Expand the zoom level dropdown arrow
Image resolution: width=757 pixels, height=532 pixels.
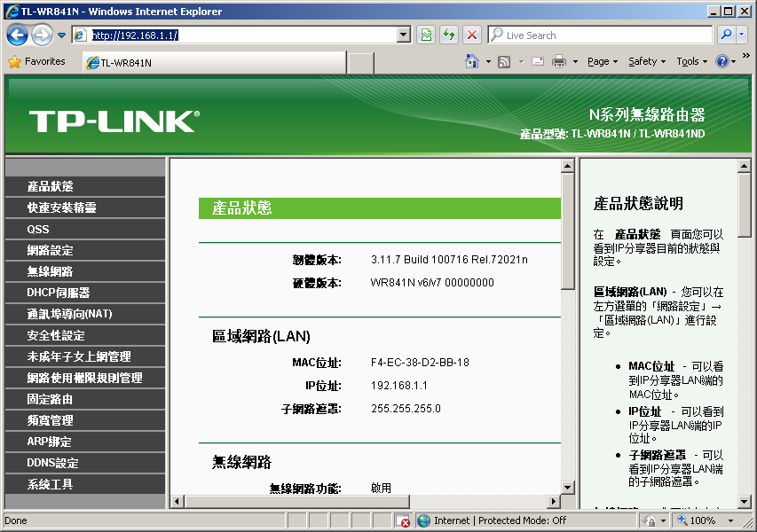point(730,520)
